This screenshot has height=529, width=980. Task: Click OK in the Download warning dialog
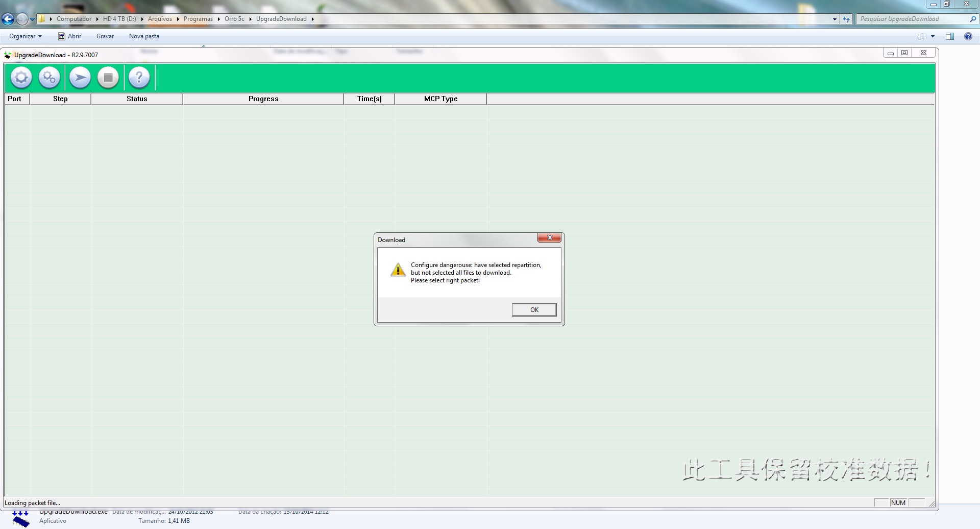click(534, 310)
